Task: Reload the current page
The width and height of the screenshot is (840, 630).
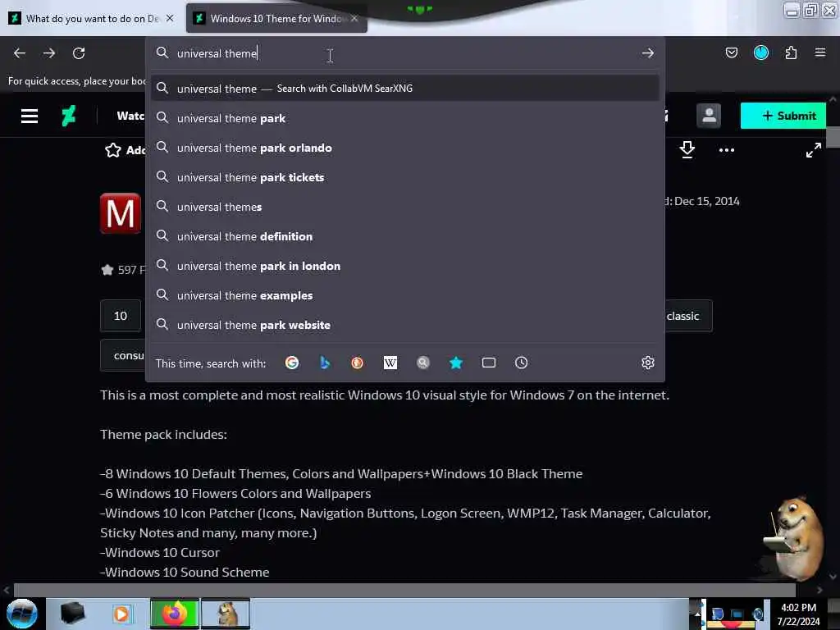Action: coord(79,53)
